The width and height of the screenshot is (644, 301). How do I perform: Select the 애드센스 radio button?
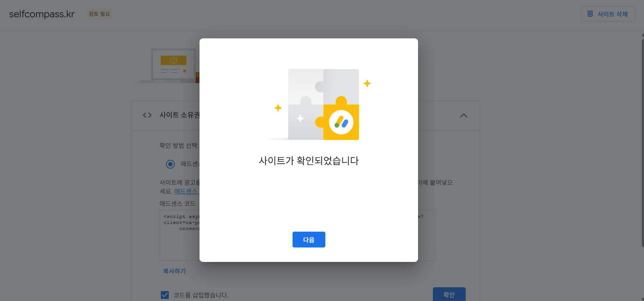coord(170,164)
